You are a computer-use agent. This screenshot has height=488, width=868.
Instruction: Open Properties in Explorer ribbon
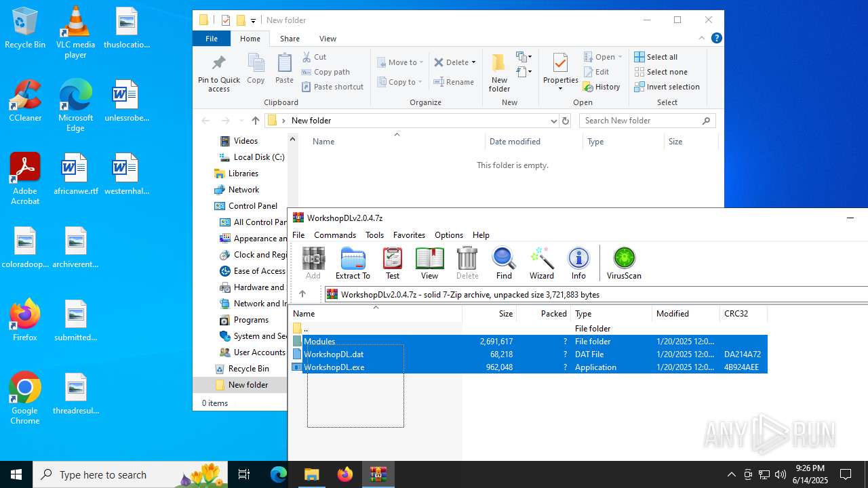pos(560,72)
